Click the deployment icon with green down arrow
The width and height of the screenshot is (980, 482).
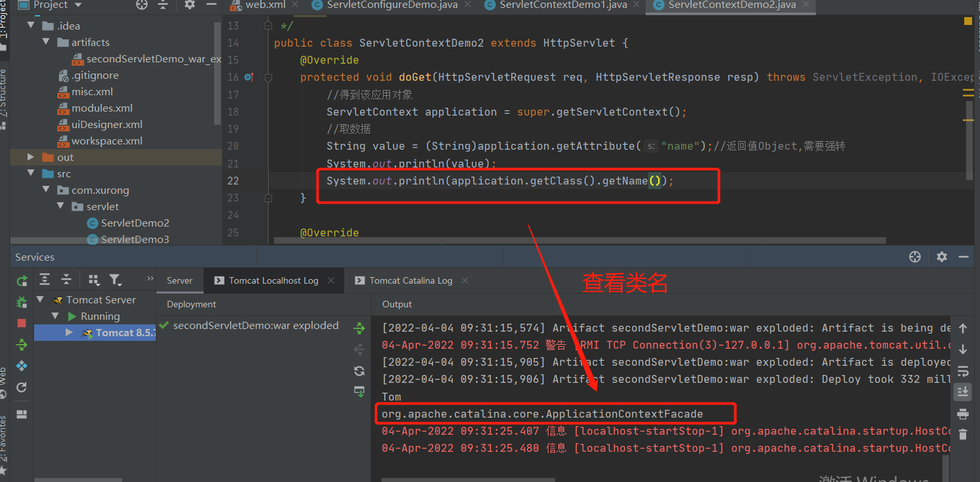pyautogui.click(x=359, y=392)
